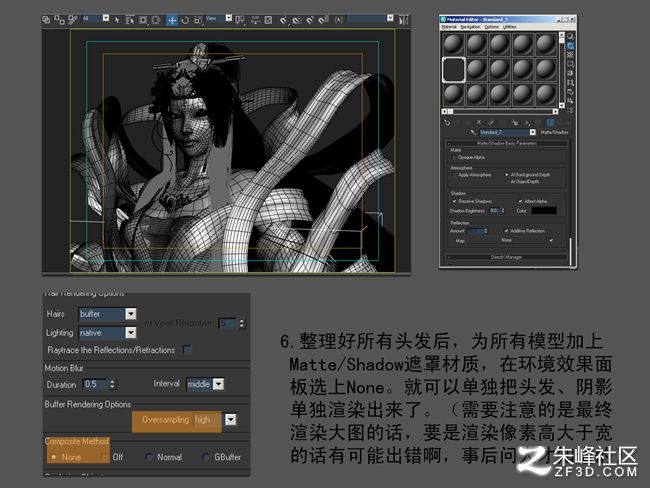Click Reset Map/Material X icon
650x488 pixels.
point(479,122)
